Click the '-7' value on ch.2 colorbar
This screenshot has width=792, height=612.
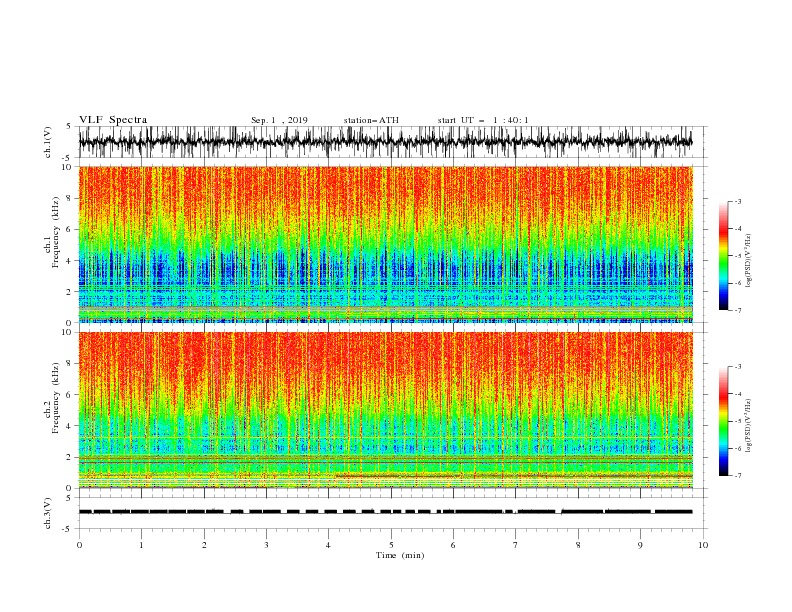click(737, 476)
